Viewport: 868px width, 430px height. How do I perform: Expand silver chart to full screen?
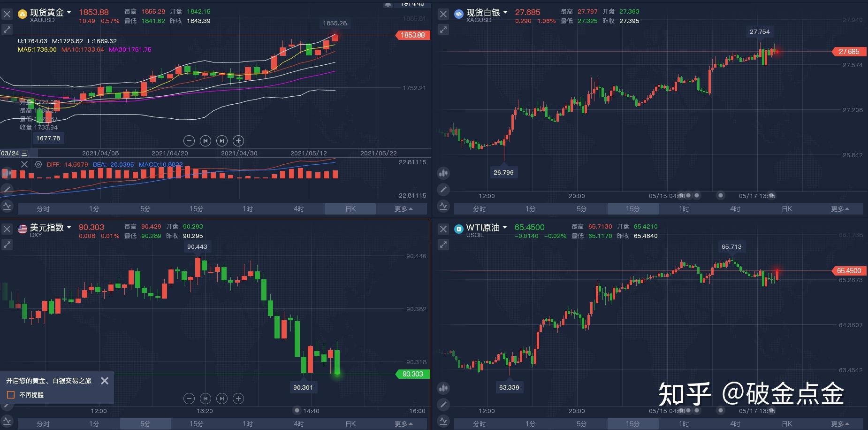pyautogui.click(x=443, y=30)
